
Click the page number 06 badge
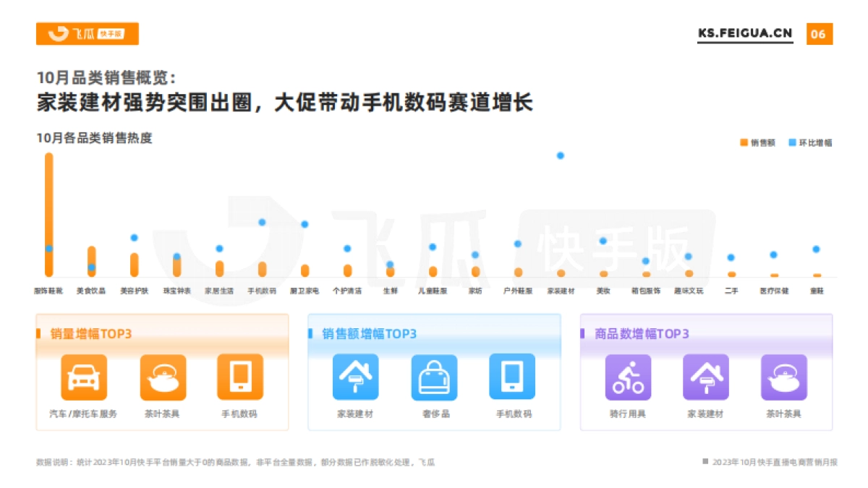point(818,33)
